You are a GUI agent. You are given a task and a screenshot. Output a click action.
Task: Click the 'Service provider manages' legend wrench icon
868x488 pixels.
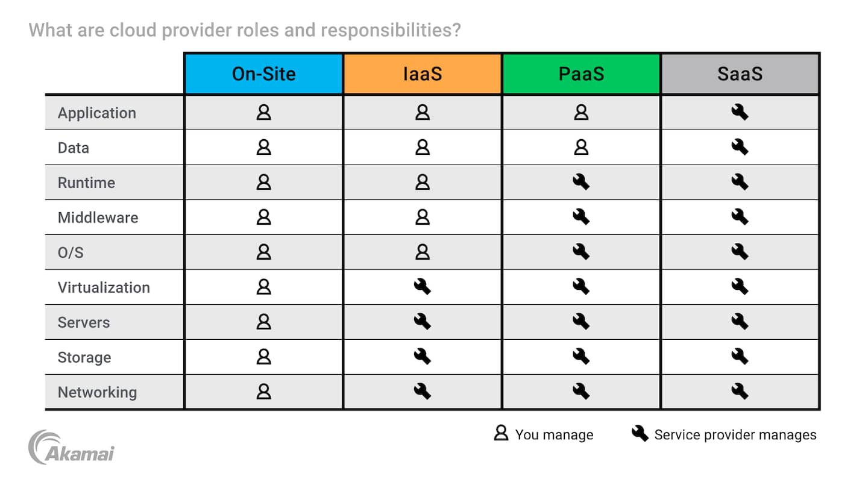point(640,433)
